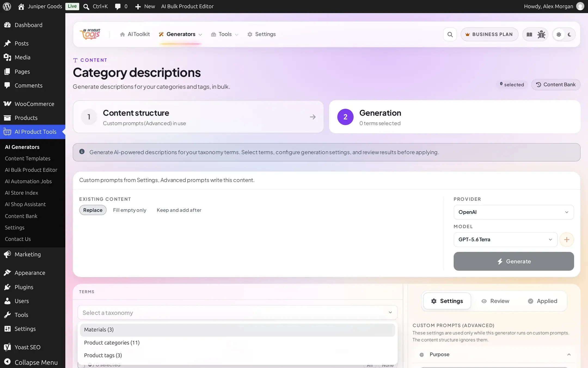Open Marketing in sidebar
588x368 pixels.
click(x=33, y=254)
